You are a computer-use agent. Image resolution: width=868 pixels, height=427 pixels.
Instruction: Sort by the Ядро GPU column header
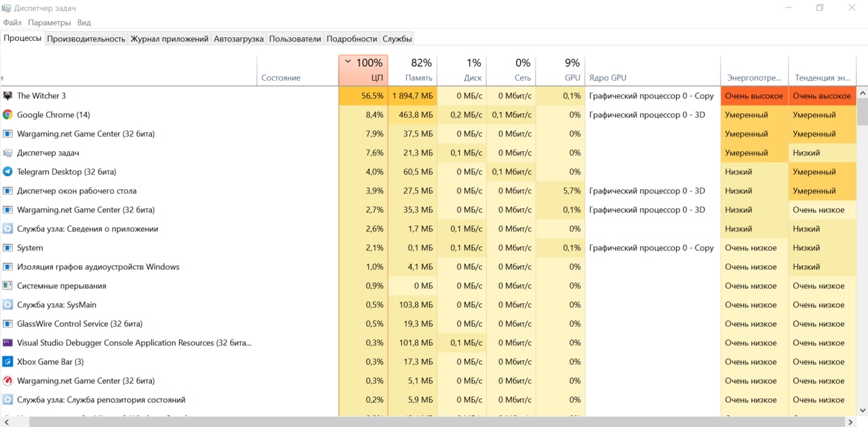coord(652,70)
